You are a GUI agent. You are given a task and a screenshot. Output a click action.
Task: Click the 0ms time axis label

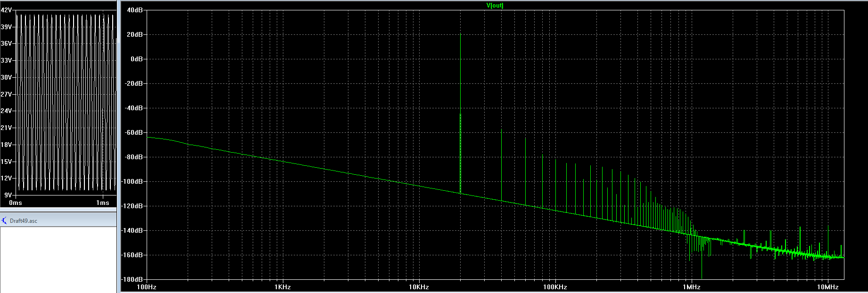click(16, 203)
